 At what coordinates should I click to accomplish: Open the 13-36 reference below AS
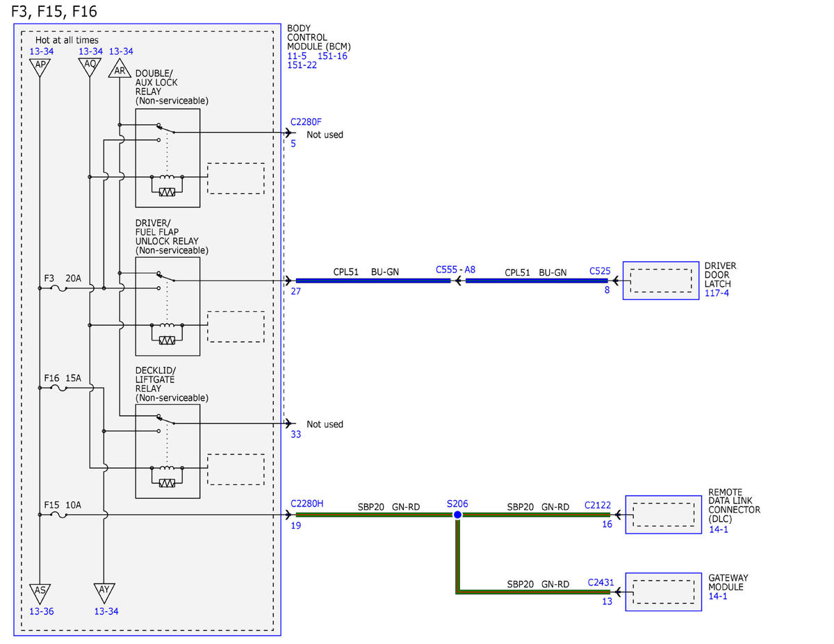click(x=41, y=611)
